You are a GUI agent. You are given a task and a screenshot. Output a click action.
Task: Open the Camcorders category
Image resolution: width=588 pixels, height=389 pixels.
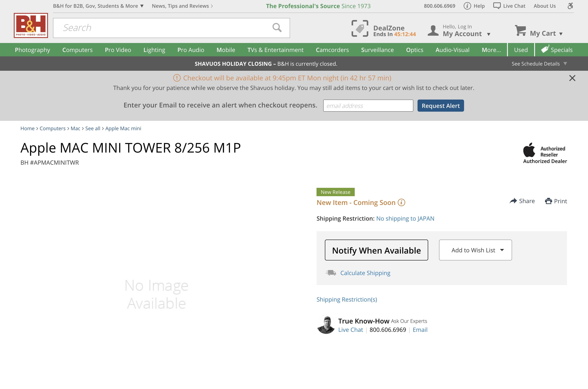pyautogui.click(x=332, y=50)
